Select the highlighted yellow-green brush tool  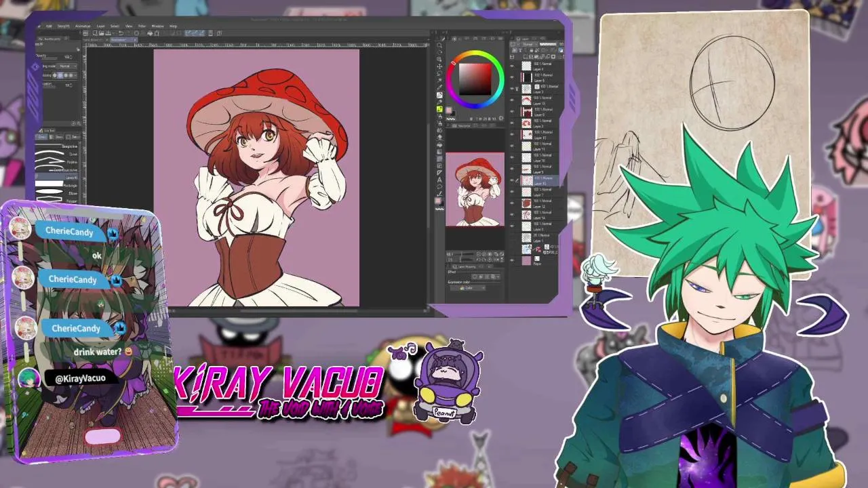click(439, 109)
